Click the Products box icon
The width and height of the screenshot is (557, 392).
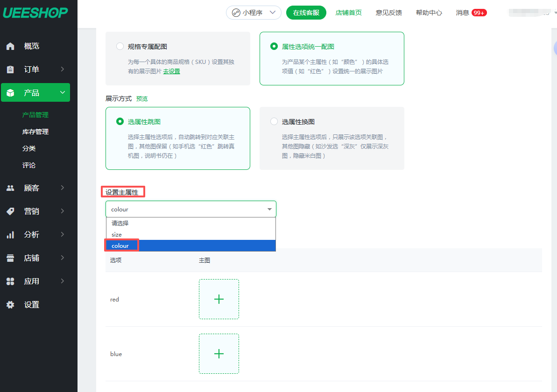(x=10, y=93)
